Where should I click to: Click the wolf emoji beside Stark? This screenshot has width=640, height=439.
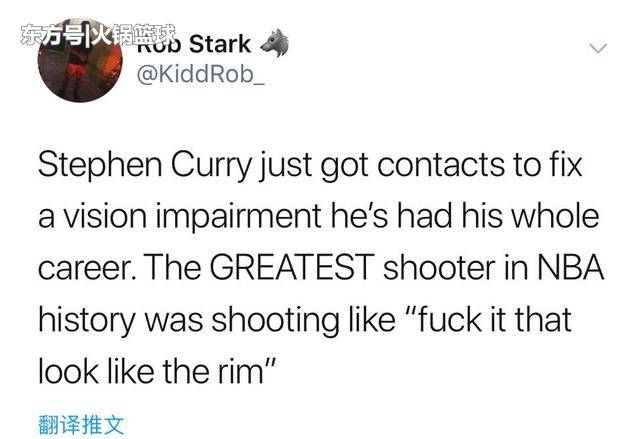click(x=274, y=43)
